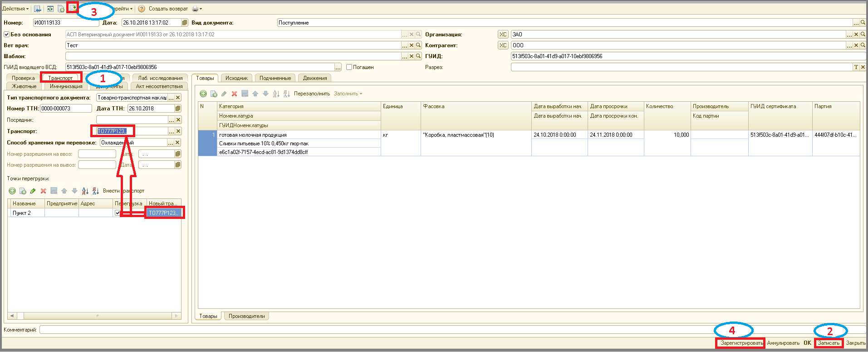Select cell Сливки питьевые 10% 0,450кг пюр-пак
The width and height of the screenshot is (868, 352).
[299, 144]
